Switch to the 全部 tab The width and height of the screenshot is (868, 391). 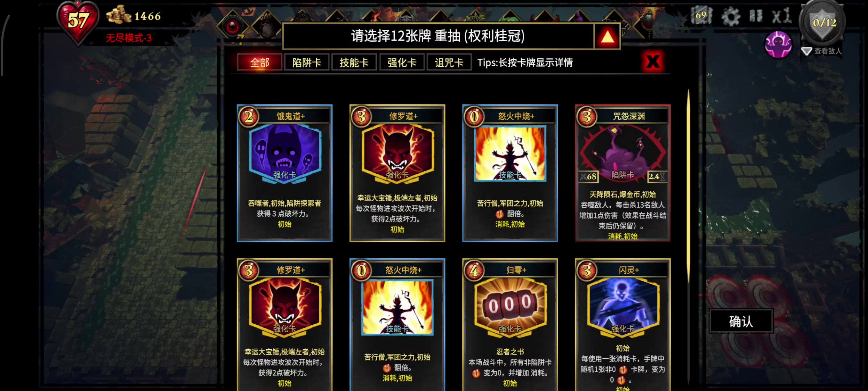click(x=260, y=62)
